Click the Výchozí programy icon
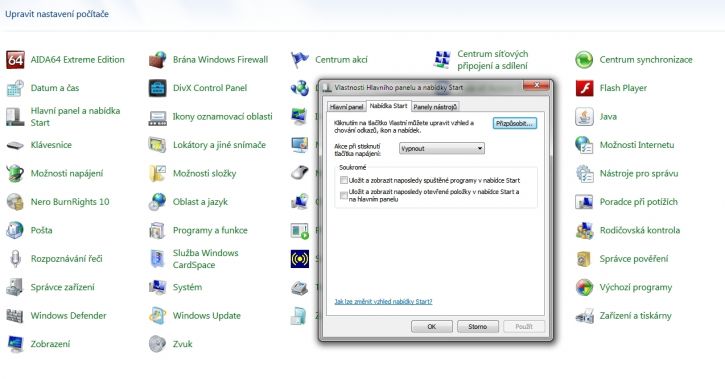The width and height of the screenshot is (725, 379). pyautogui.click(x=584, y=287)
